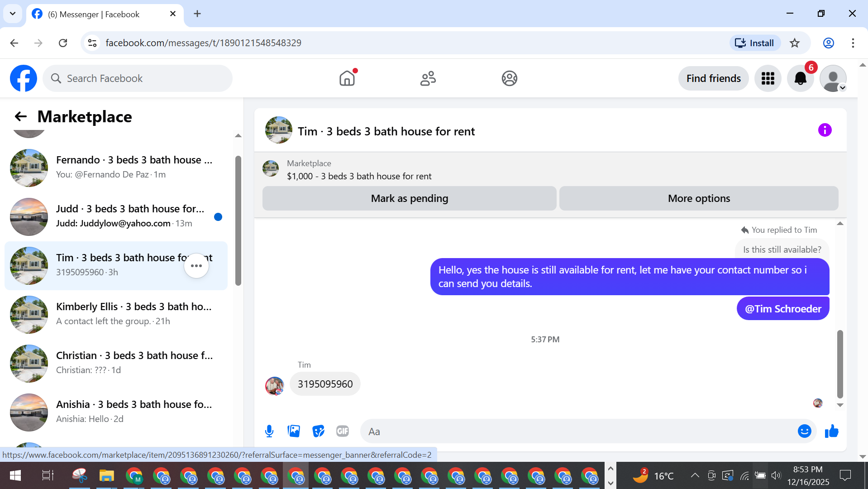This screenshot has width=868, height=489.
Task: Open the emoji picker
Action: pos(804,431)
